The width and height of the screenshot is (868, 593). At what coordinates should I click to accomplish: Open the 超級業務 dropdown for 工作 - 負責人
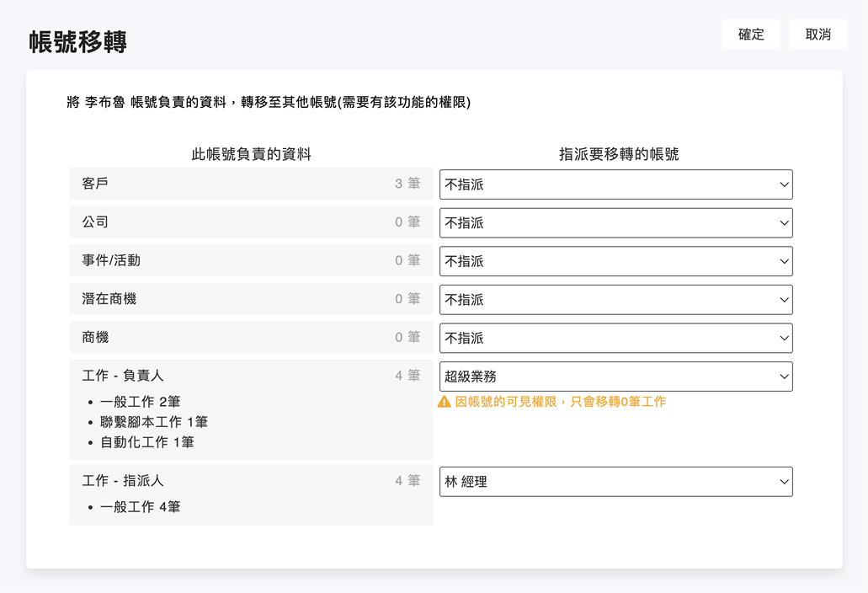615,377
